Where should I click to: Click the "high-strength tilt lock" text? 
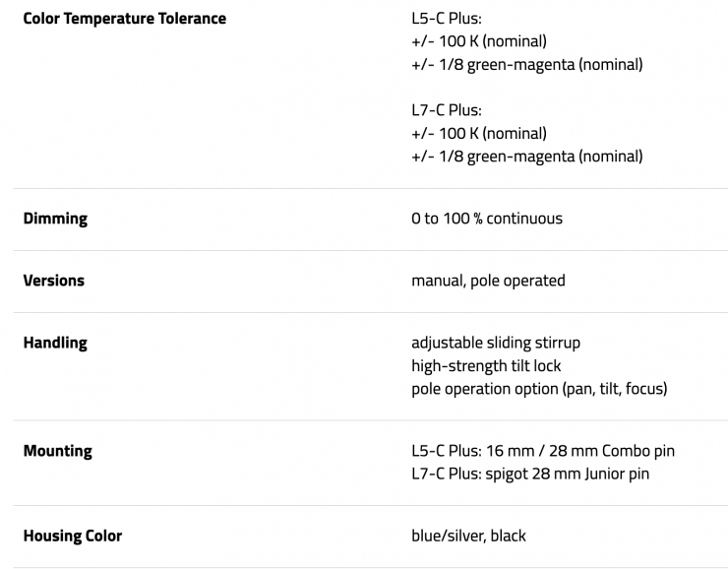coord(486,366)
